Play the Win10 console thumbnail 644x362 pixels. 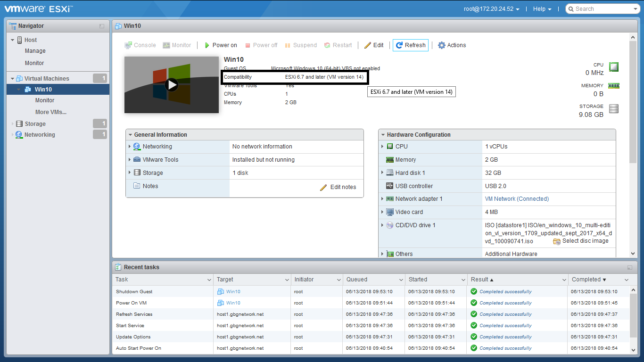(172, 85)
